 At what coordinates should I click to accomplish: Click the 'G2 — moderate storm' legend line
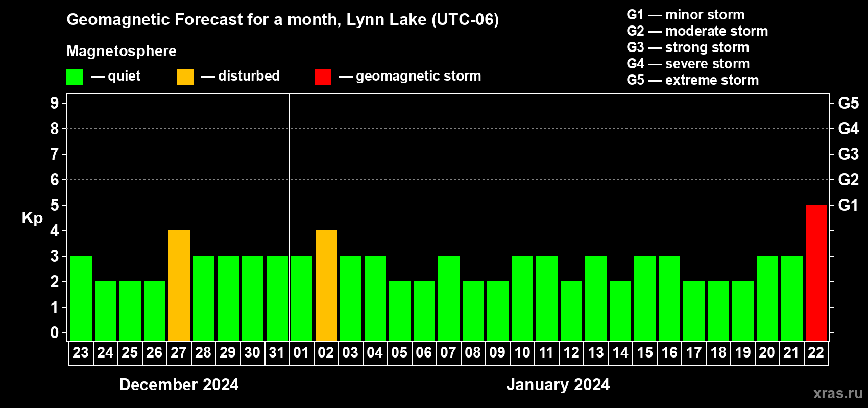(x=697, y=31)
